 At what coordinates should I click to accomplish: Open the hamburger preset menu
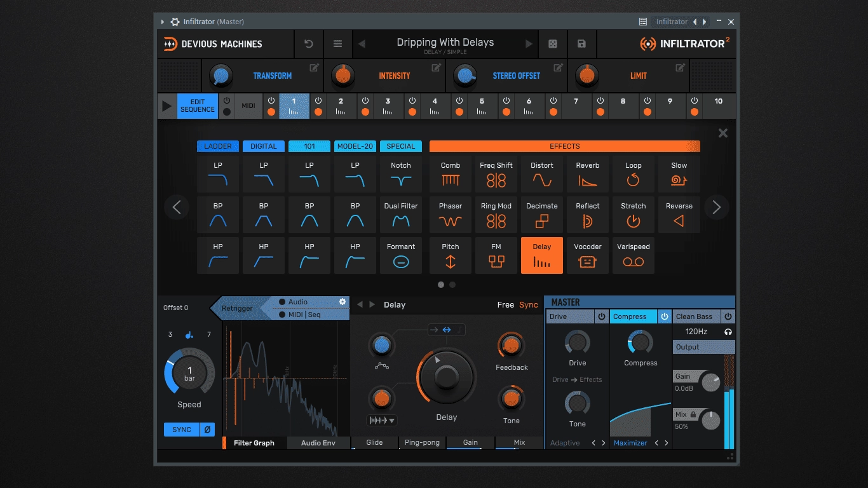pos(338,44)
